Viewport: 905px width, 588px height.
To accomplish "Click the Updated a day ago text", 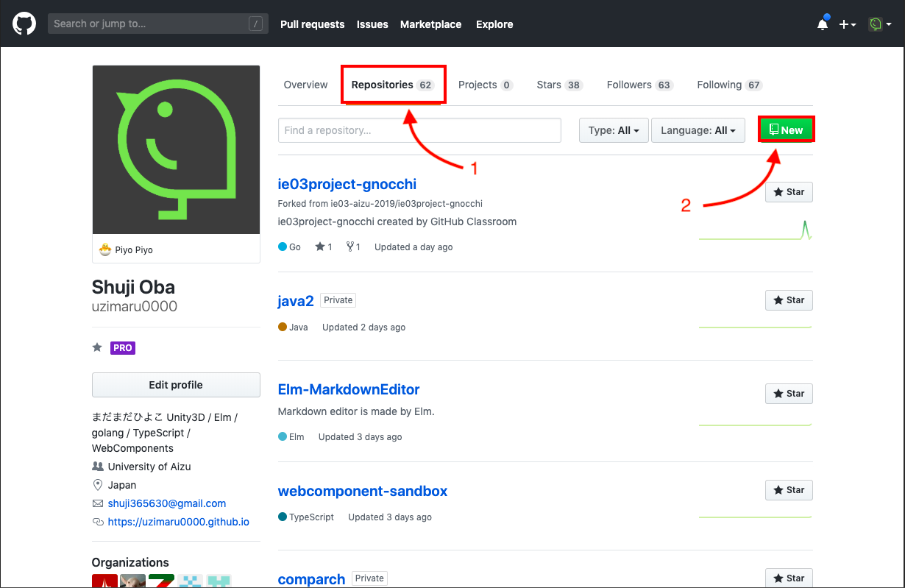I will pyautogui.click(x=414, y=247).
